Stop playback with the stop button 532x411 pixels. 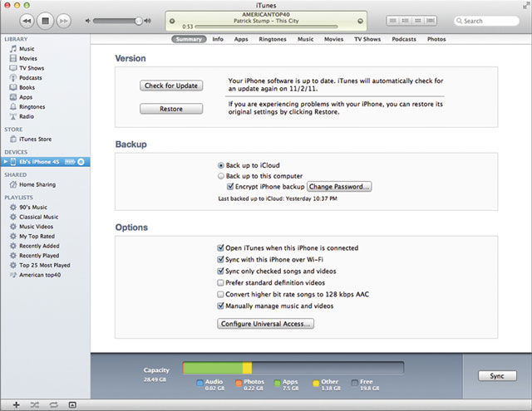click(45, 21)
